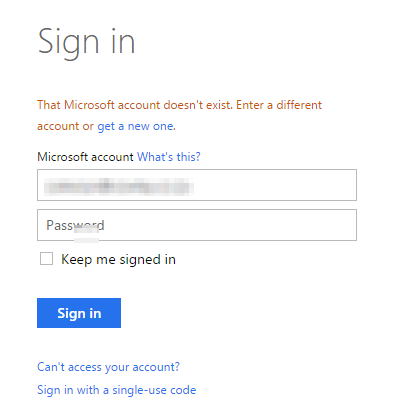Click the "Keep me signed in" label text
The width and height of the screenshot is (406, 418).
pyautogui.click(x=118, y=259)
